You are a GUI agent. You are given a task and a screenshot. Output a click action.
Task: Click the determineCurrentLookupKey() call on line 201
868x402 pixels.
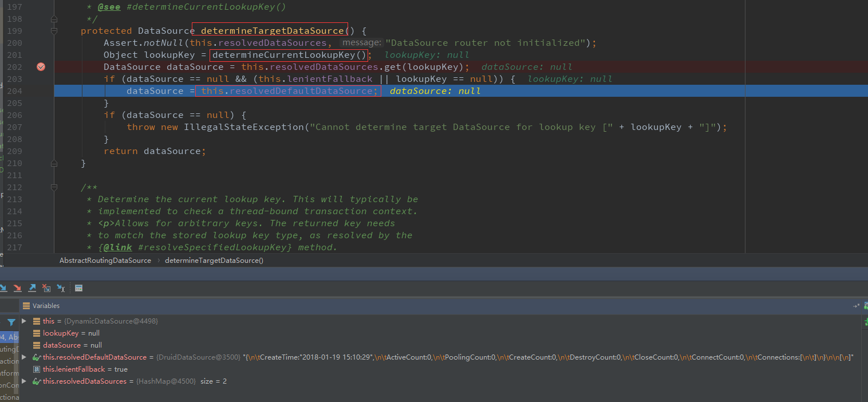tap(289, 55)
